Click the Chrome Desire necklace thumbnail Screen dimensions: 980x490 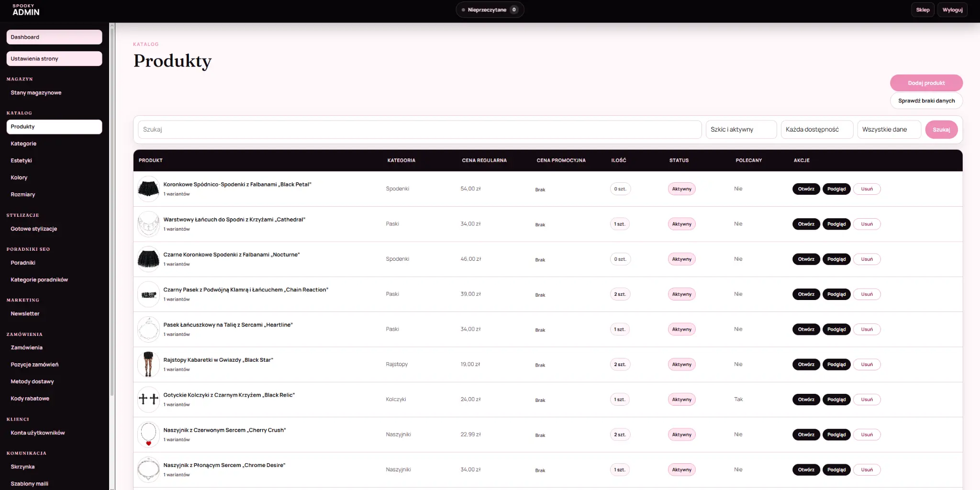tap(148, 470)
